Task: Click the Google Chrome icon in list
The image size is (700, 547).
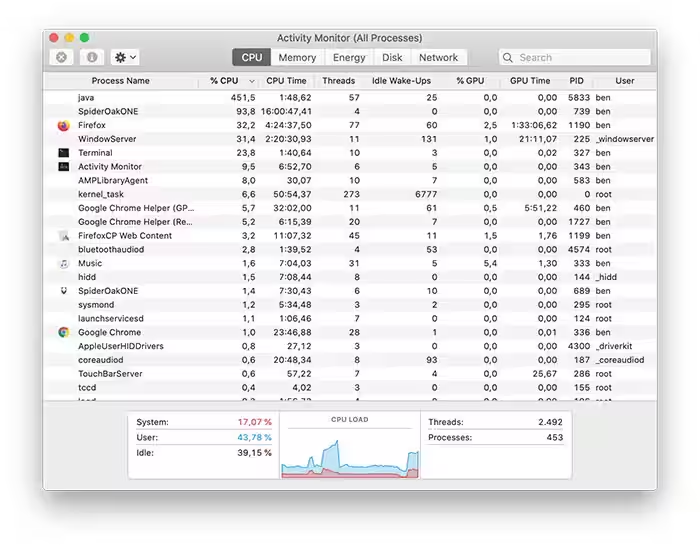Action: click(x=64, y=332)
